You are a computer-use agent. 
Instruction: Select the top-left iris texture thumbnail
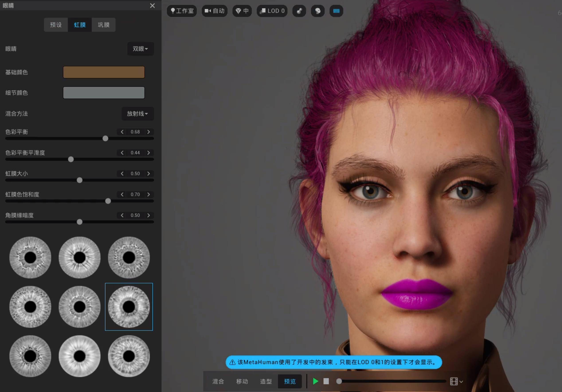click(30, 257)
